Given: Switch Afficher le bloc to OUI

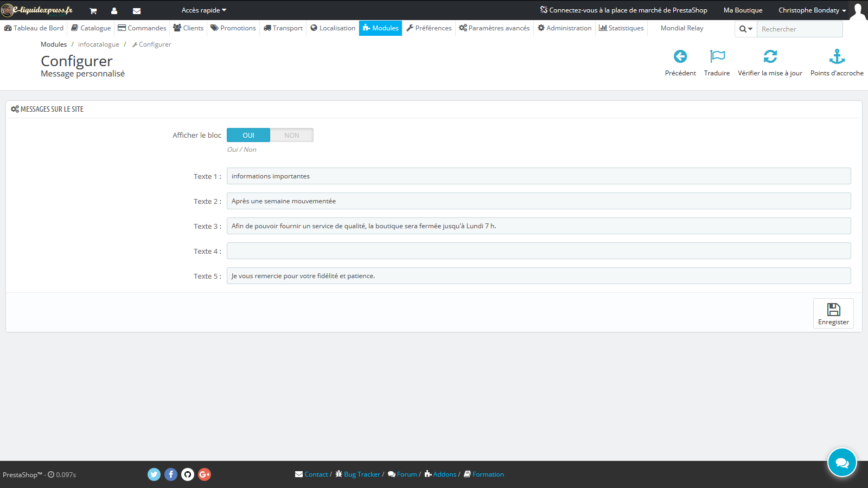Looking at the screenshot, I should (248, 135).
